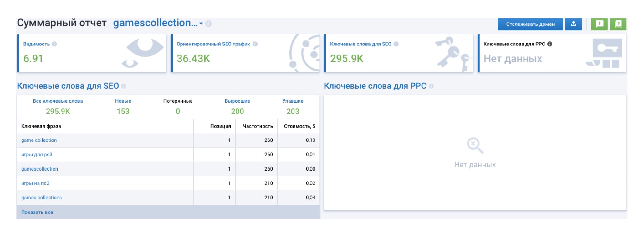Viewport: 644px width, 237px height.
Task: Click the green feedback exclamation icon
Action: coord(599,24)
